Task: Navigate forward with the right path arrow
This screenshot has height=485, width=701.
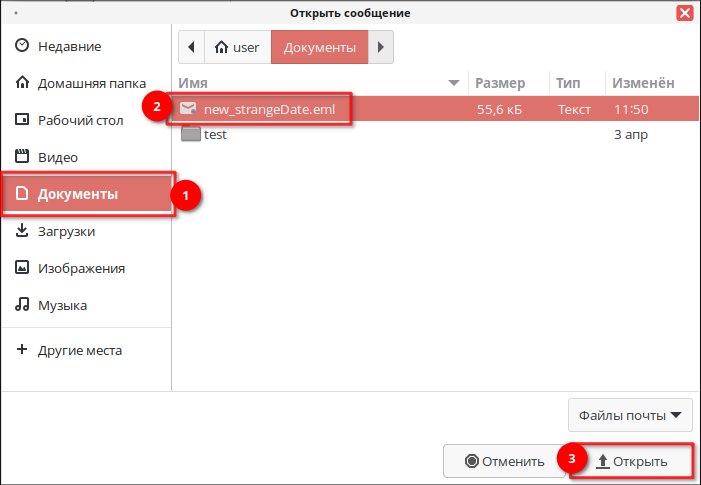Action: coord(381,47)
